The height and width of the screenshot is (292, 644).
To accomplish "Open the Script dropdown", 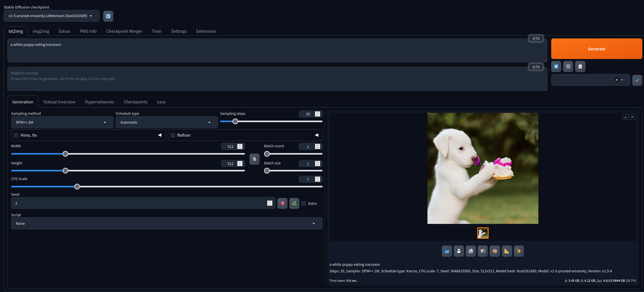I will click(167, 223).
